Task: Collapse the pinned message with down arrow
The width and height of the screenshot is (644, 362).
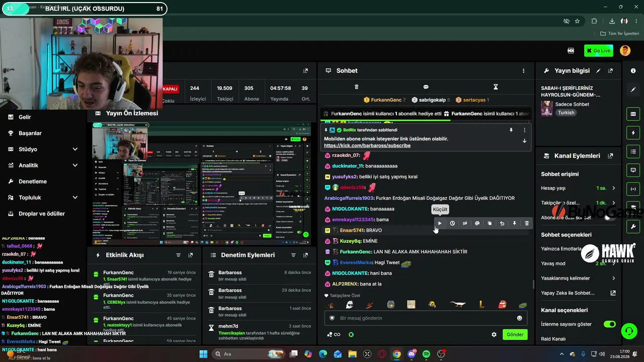Action: tap(524, 141)
